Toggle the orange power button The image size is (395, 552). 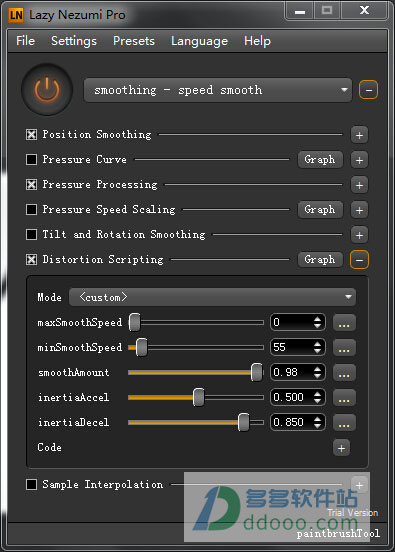pyautogui.click(x=47, y=89)
